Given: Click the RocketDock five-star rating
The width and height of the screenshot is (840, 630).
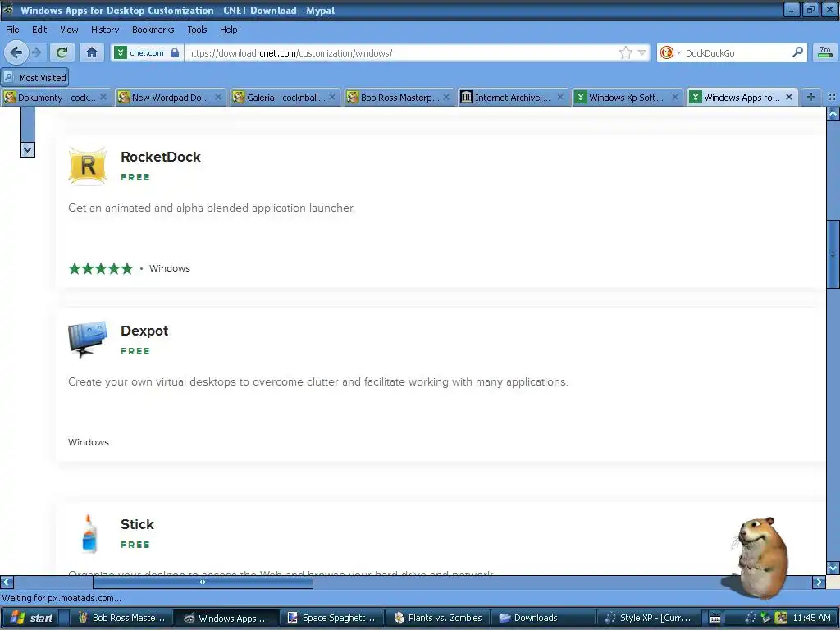Looking at the screenshot, I should tap(100, 268).
